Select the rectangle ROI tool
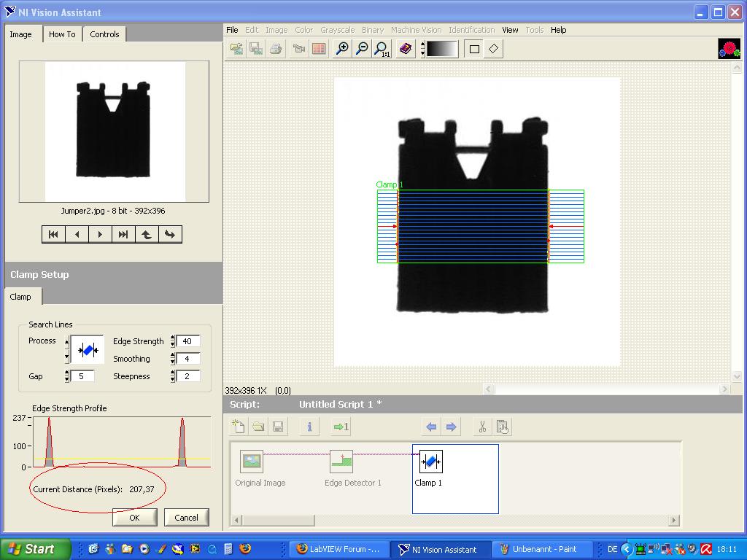 474,49
